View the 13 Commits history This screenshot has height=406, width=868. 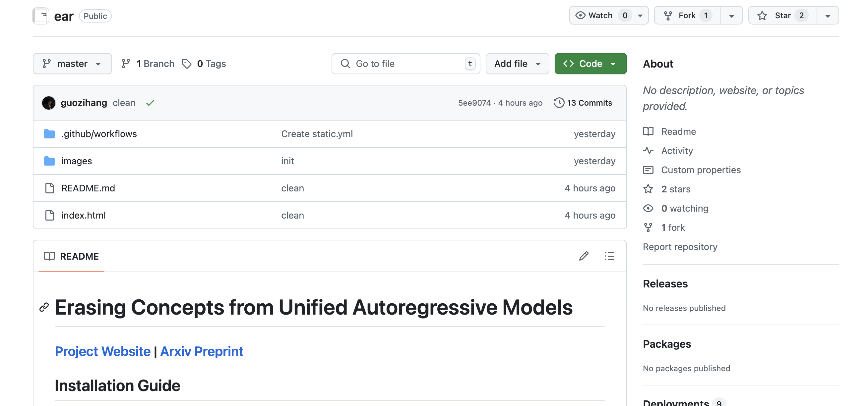[583, 103]
